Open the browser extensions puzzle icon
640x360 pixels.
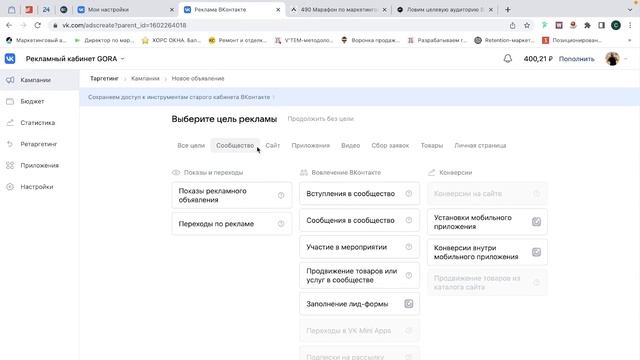tap(587, 25)
